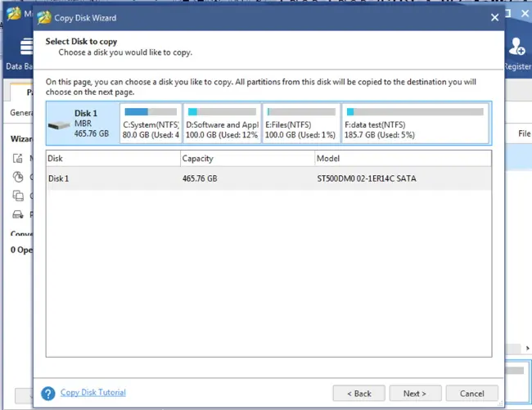Screen dimensions: 532x410
Task: Open the General tab in main window
Action: (x=21, y=113)
